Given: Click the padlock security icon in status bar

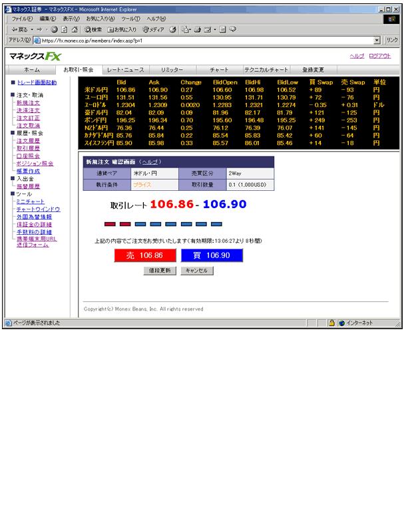Looking at the screenshot, I should tap(331, 323).
